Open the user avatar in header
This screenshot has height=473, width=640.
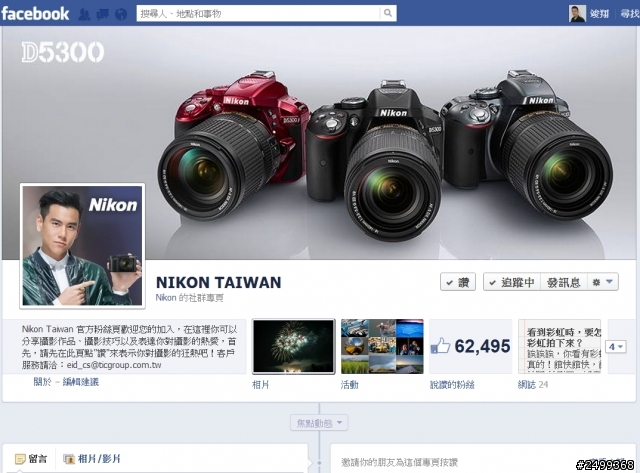tap(577, 13)
